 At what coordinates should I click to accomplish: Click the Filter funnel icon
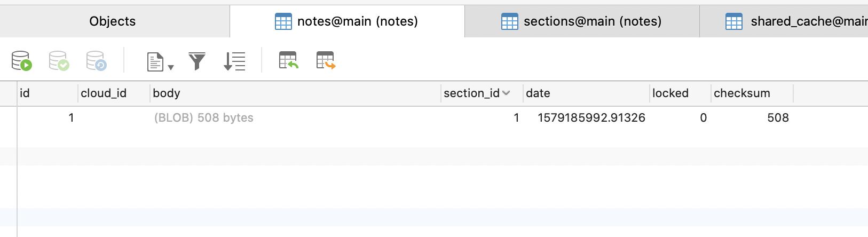197,61
